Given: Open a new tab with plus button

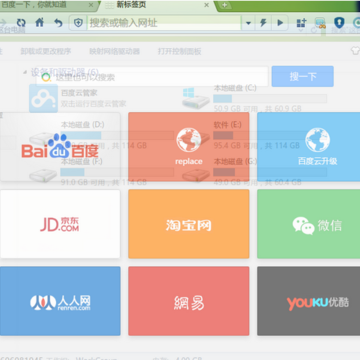Looking at the screenshot, I should tap(225, 5).
